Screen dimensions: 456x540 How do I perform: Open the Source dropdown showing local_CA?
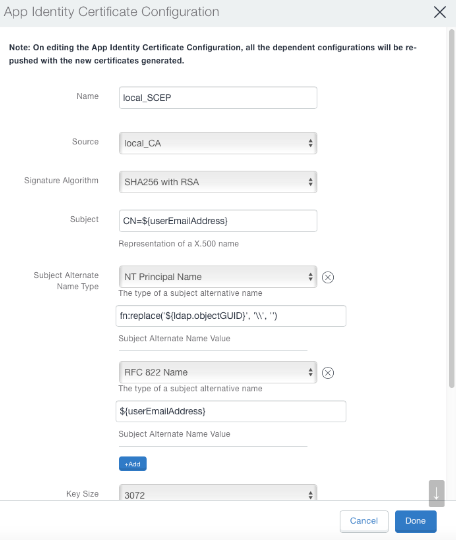tap(218, 143)
